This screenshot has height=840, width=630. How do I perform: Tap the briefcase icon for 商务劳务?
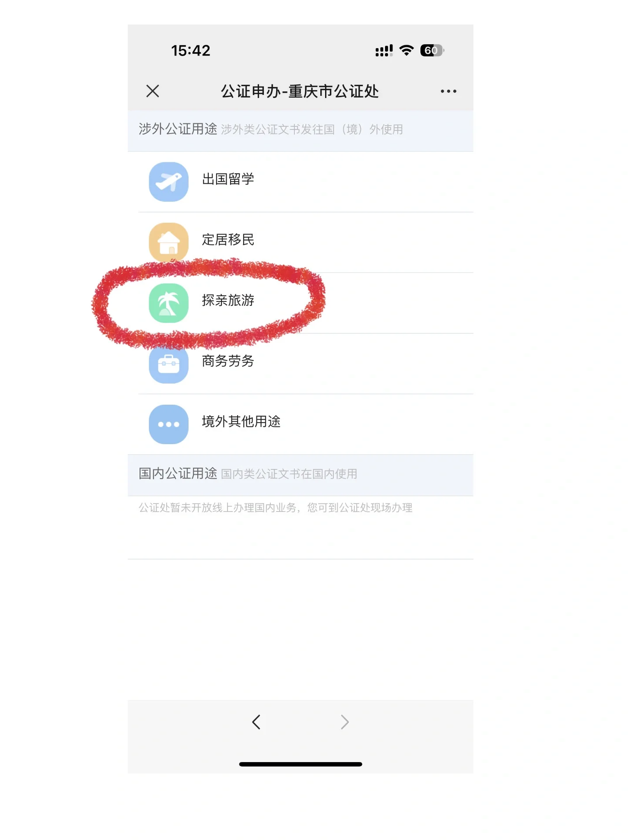[168, 364]
